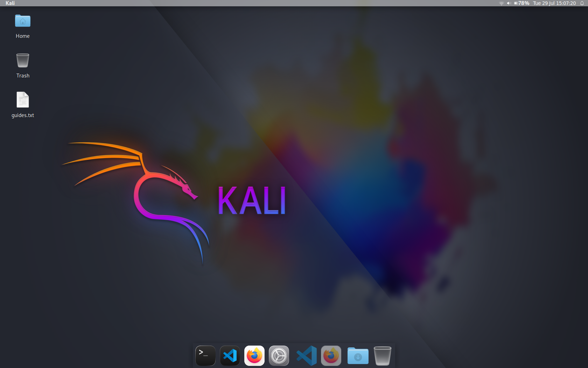This screenshot has height=368, width=588.
Task: Click the greyed-out Firefox icon in dock
Action: pos(331,356)
